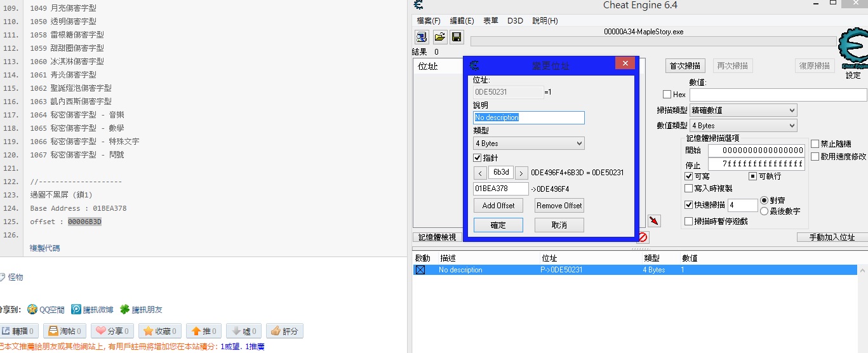This screenshot has height=353, width=868.
Task: Close the change address dialog with X
Action: [625, 63]
